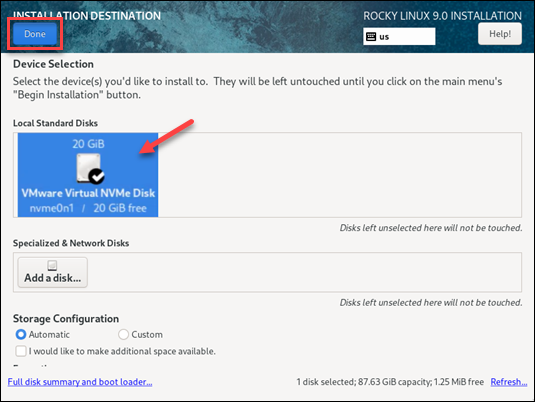This screenshot has height=402, width=535.
Task: Click the INSTALLATION DESTINATION title
Action: tap(87, 16)
